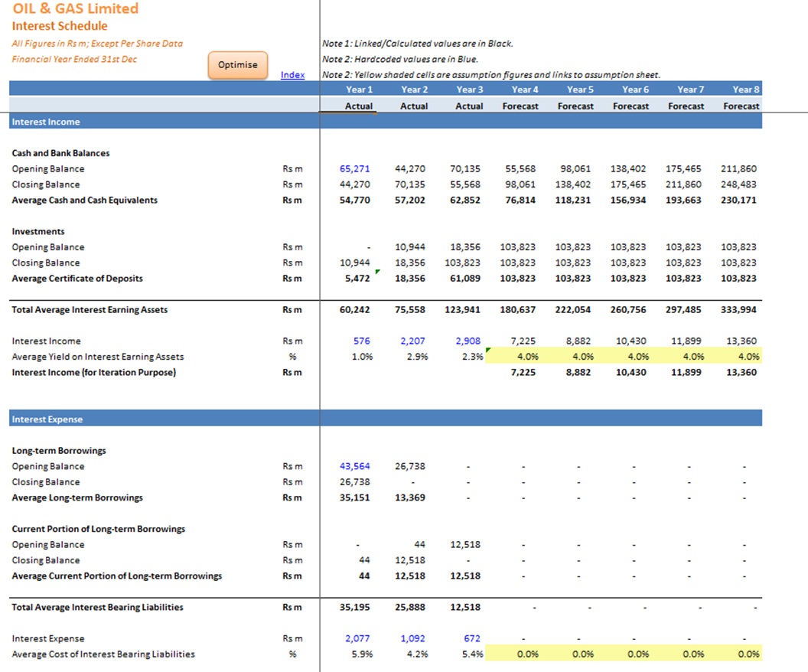808x672 pixels.
Task: Click the Interest Schedule title
Action: 60,26
